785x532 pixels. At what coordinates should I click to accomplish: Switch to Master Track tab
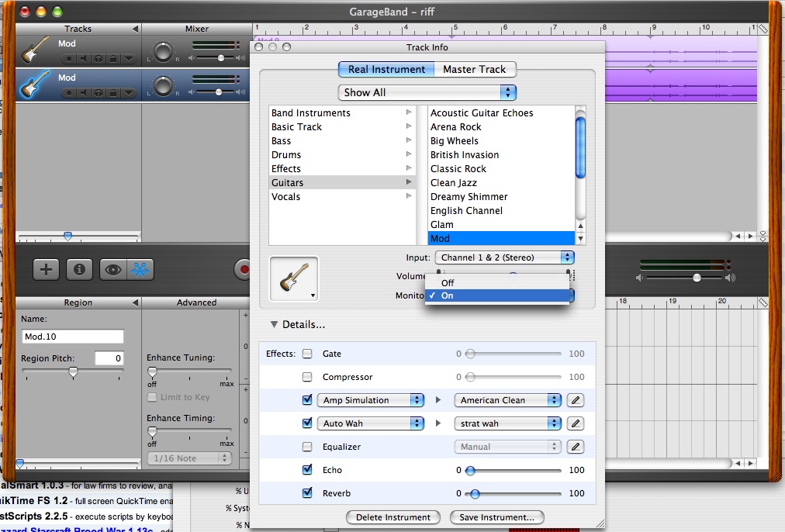pyautogui.click(x=475, y=70)
